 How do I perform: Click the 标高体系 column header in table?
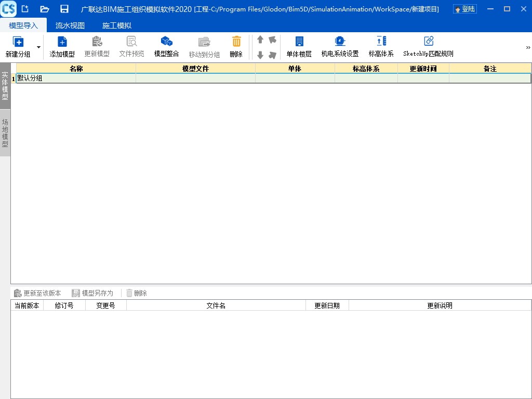pyautogui.click(x=366, y=69)
